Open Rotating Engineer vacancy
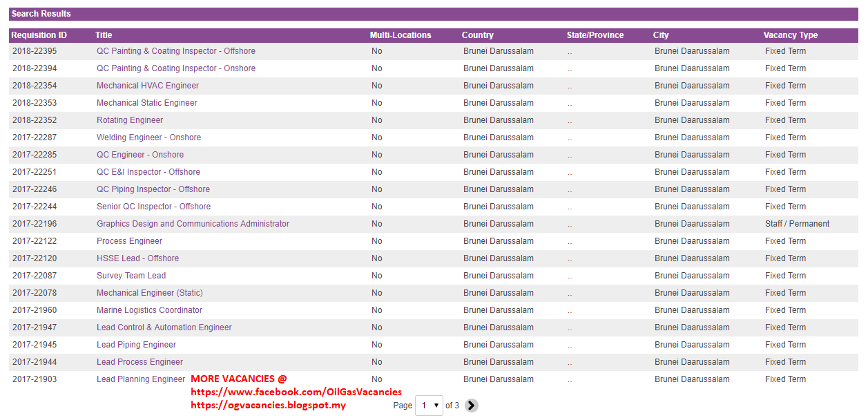 click(x=130, y=120)
